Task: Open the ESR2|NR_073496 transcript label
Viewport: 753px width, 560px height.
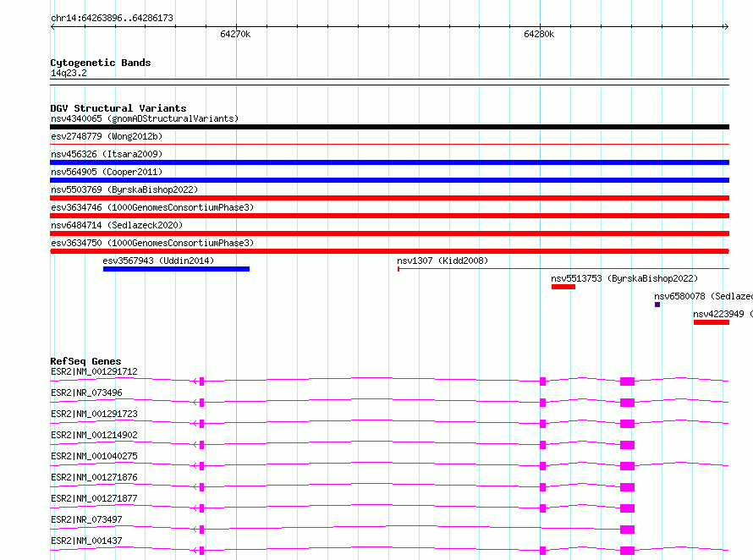Action: (86, 393)
